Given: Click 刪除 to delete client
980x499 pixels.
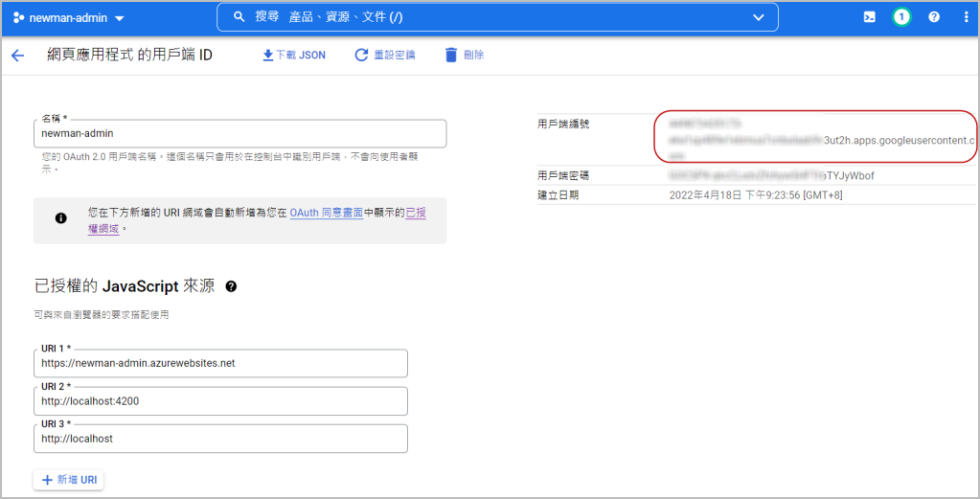Looking at the screenshot, I should click(x=465, y=56).
